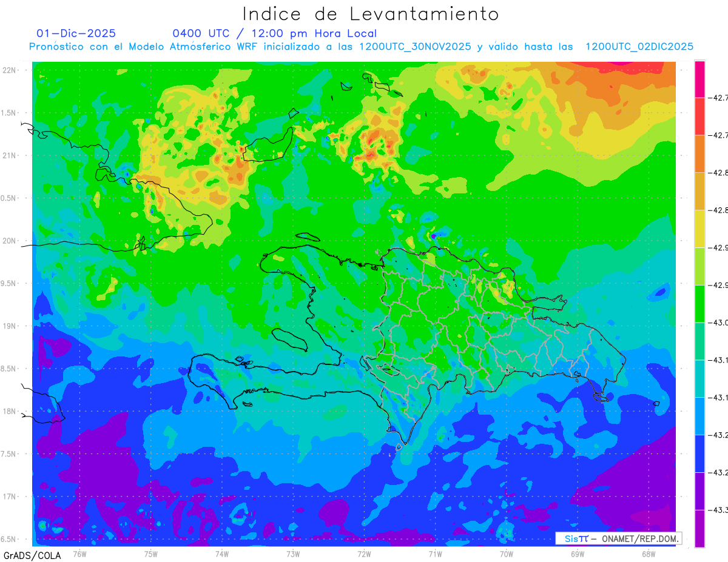This screenshot has width=728, height=562.
Task: Click the '9.5N' latitude tick label
Action: pos(9,284)
